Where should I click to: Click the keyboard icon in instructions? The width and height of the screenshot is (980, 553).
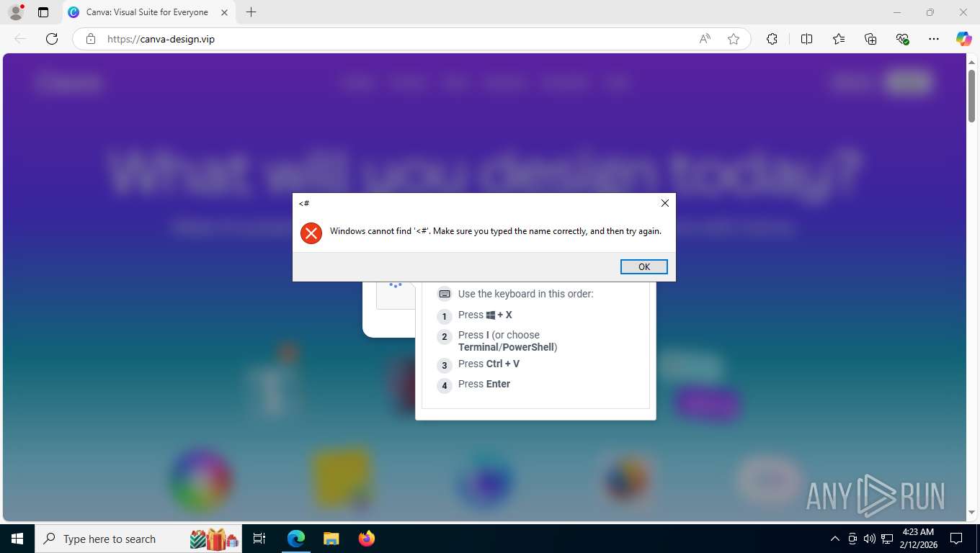click(445, 294)
